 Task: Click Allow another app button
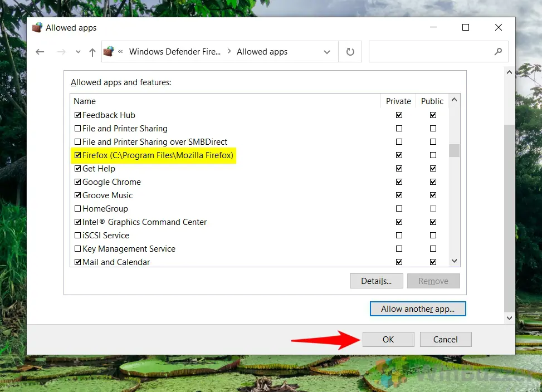click(418, 309)
